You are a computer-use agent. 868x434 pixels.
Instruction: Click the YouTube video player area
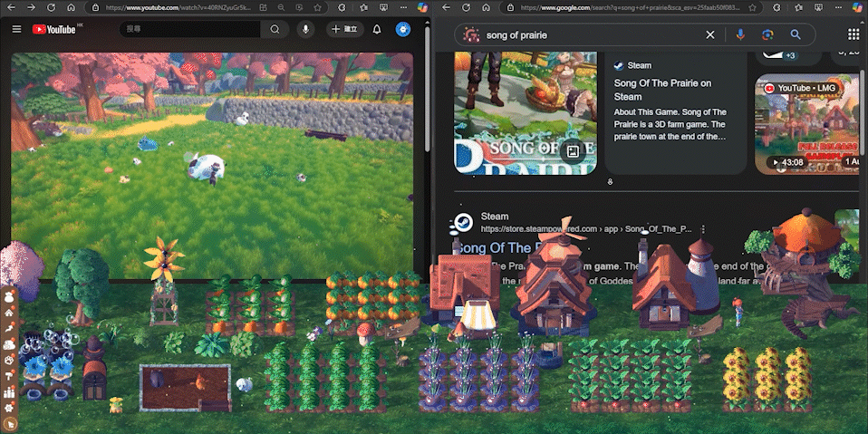point(212,166)
